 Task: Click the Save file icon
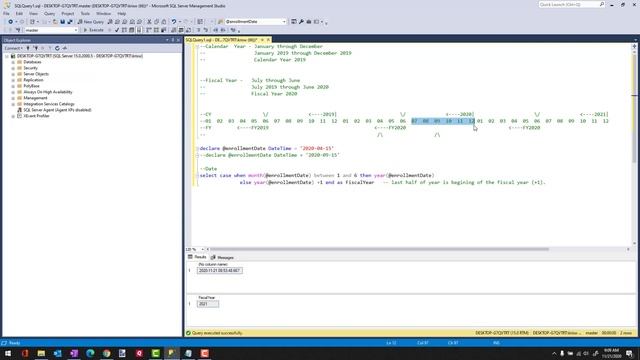[x=62, y=22]
